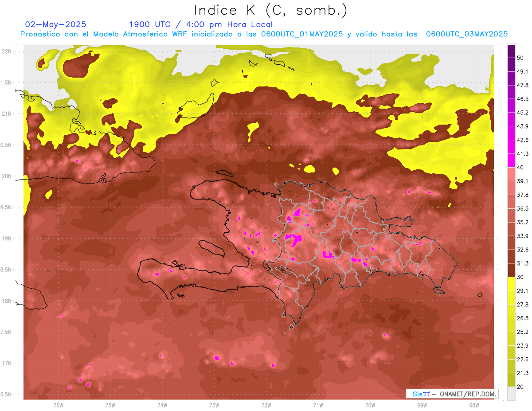The image size is (532, 411).
Task: Select the dark purple swatch at the color bar top
Action: pos(511,51)
